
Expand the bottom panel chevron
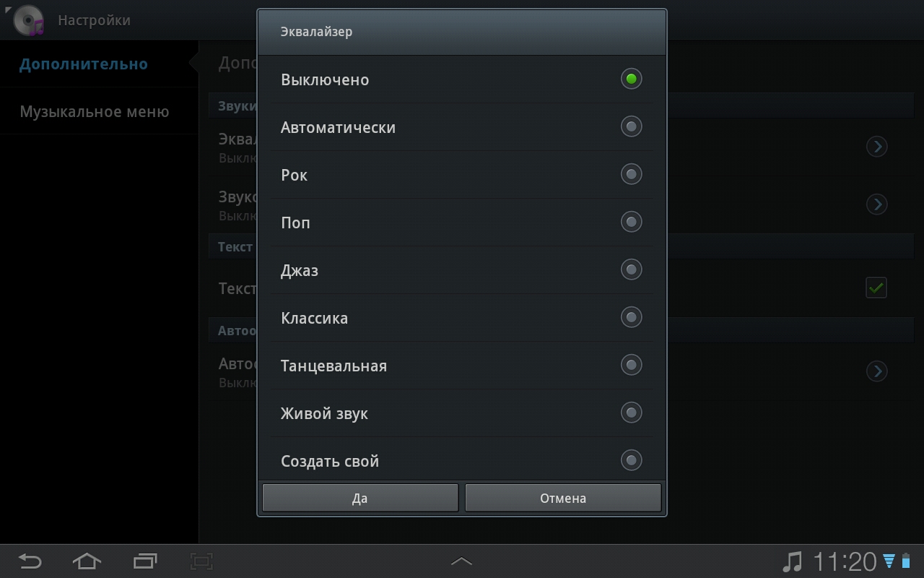coord(461,561)
